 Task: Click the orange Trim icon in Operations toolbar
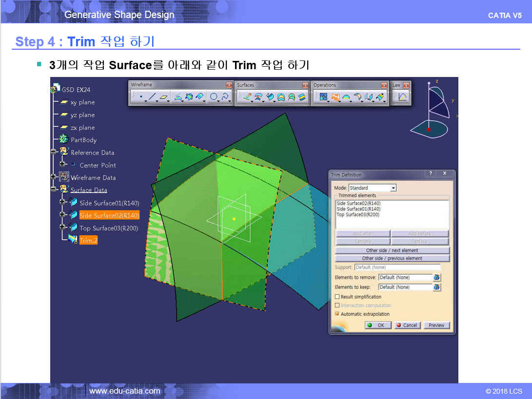click(335, 97)
